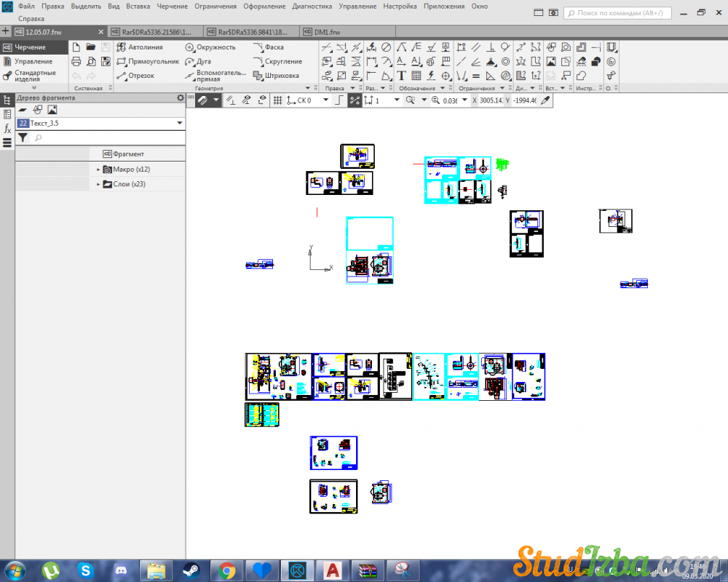The image size is (728, 582).
Task: Open the view scale 1 dropdown
Action: click(x=397, y=100)
